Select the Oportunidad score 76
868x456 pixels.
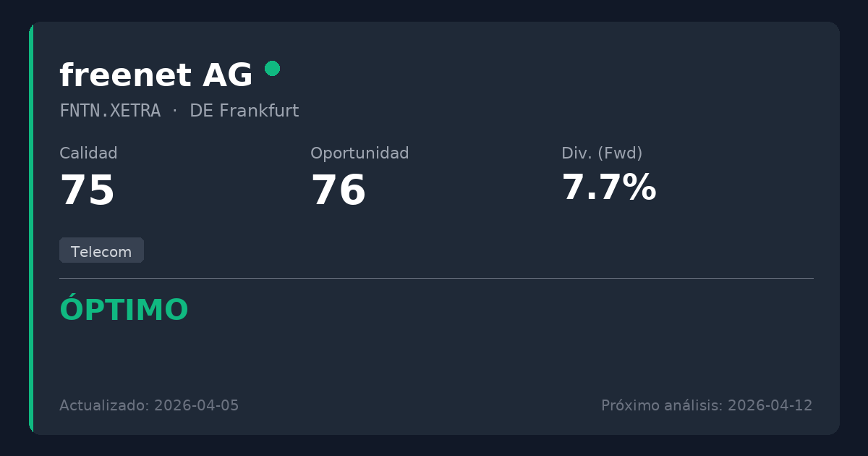[339, 190]
